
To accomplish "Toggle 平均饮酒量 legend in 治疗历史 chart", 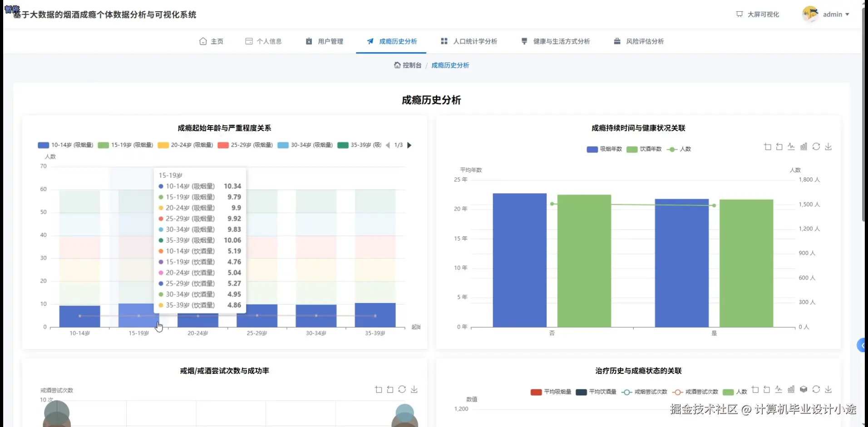I will 596,392.
